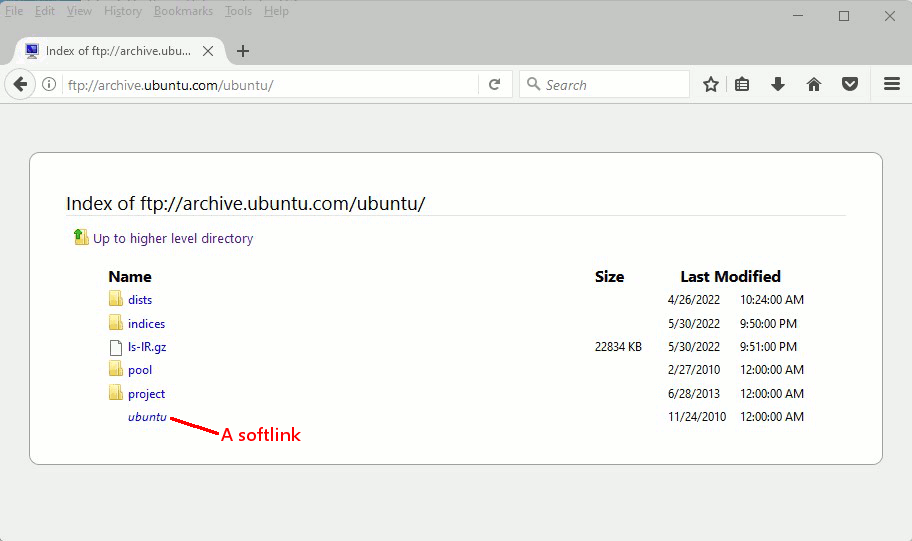This screenshot has height=541, width=912.
Task: Open the Bookmarks menu
Action: click(x=183, y=11)
